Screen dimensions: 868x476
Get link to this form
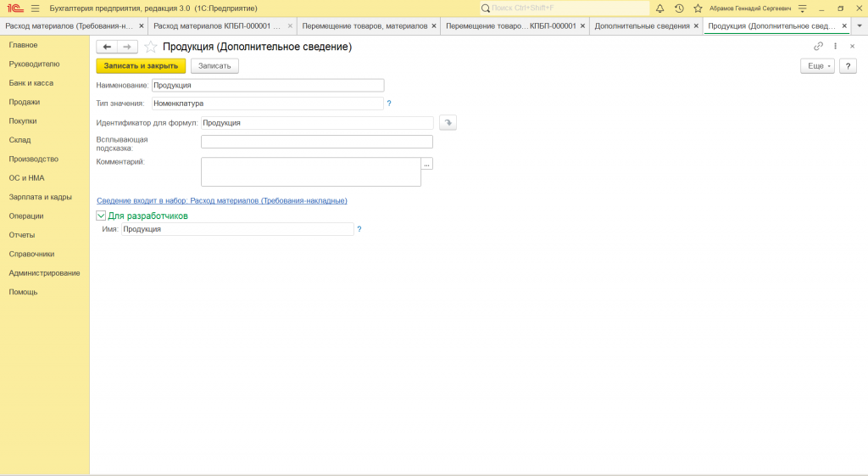tap(818, 46)
